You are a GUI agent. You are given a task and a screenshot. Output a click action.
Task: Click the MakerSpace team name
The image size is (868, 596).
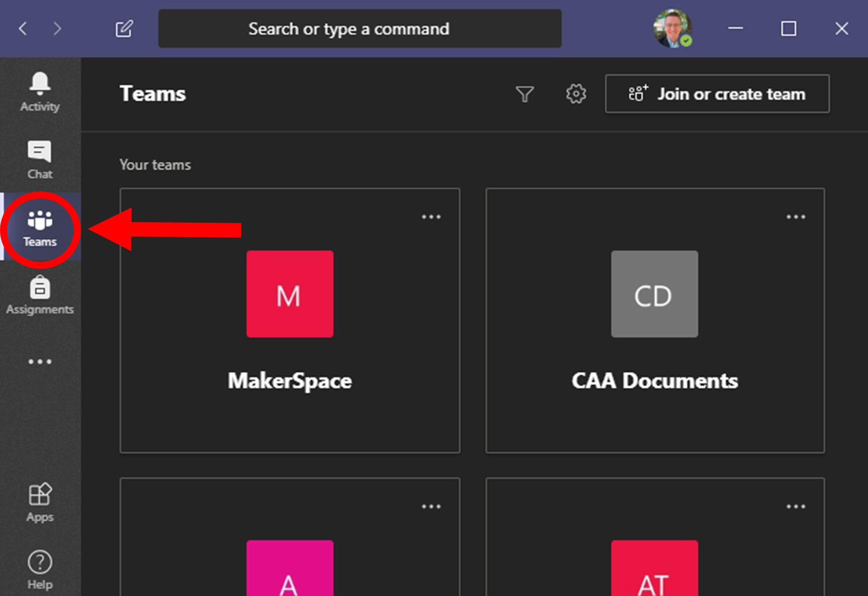coord(290,381)
